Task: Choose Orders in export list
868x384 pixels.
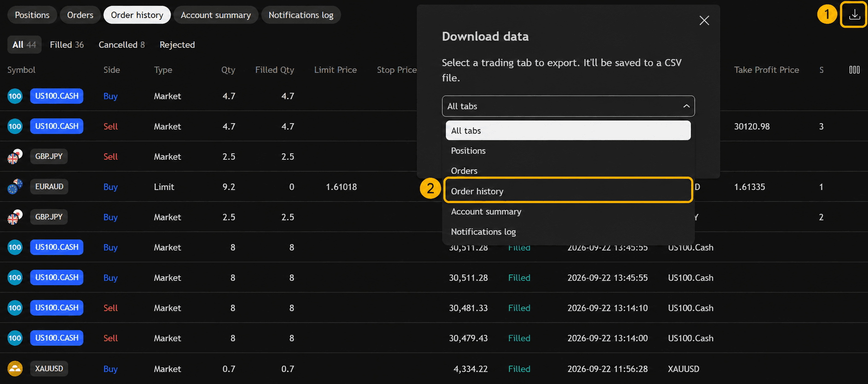Action: (568, 171)
